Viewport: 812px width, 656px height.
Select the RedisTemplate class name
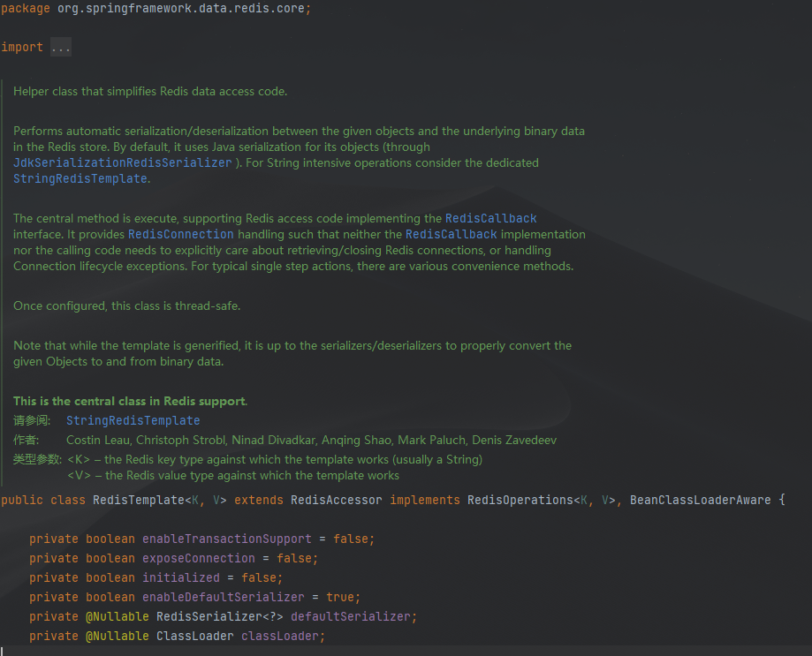138,501
